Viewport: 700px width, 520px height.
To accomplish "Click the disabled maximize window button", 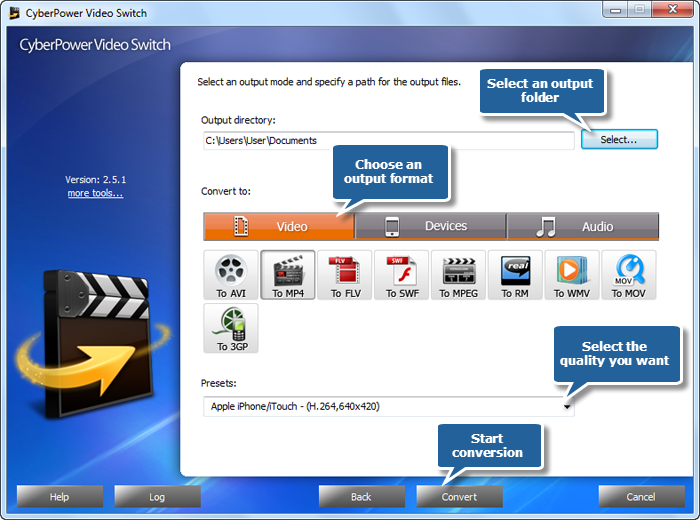I will (640, 10).
